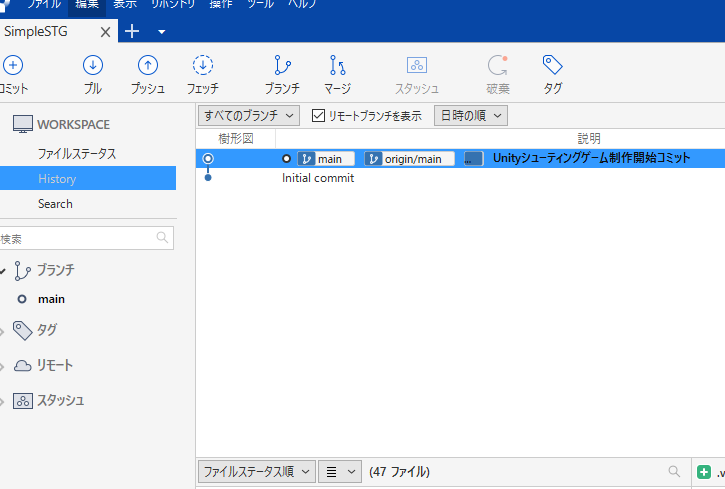725x489 pixels.
Task: Click the origin/main remote branch label
Action: 409,159
